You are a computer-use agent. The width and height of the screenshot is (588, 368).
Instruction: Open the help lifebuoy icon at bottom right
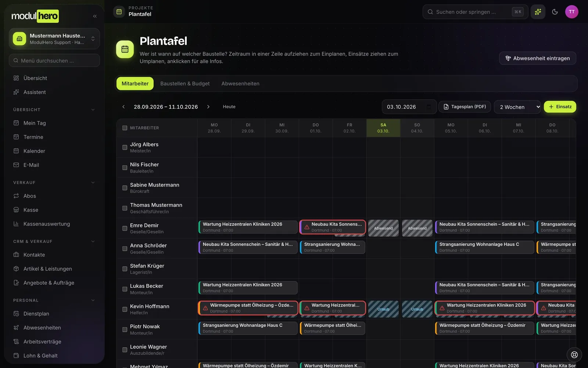(574, 355)
